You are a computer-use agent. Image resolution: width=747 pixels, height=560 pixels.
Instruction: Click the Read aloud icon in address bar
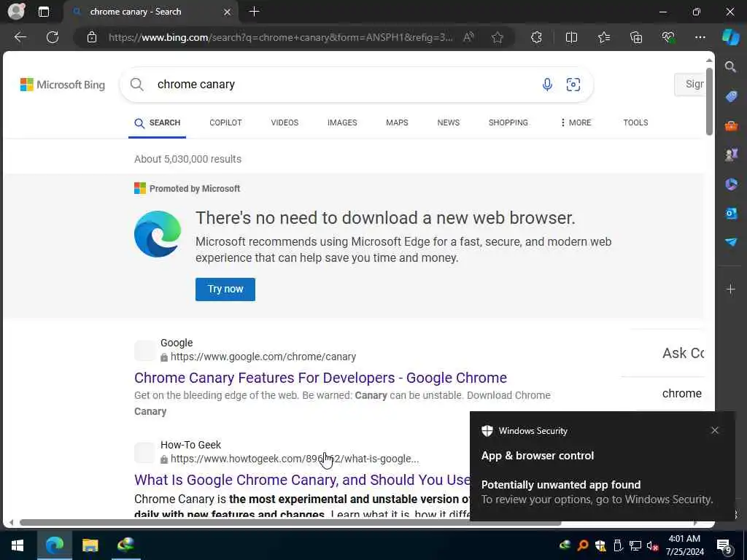pyautogui.click(x=468, y=37)
